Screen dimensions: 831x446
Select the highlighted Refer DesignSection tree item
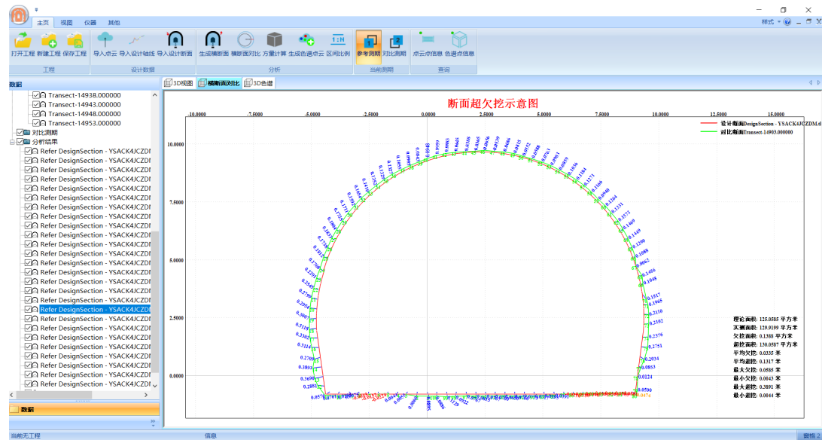[x=95, y=309]
